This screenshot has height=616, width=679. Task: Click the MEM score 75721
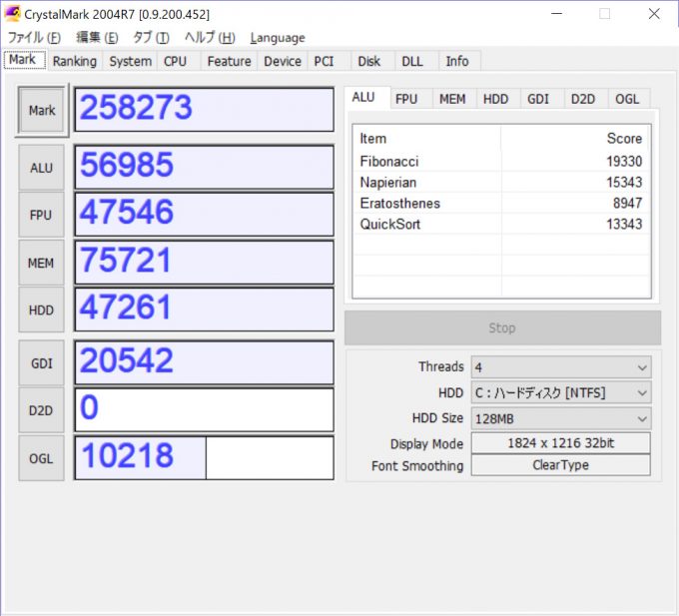[205, 263]
